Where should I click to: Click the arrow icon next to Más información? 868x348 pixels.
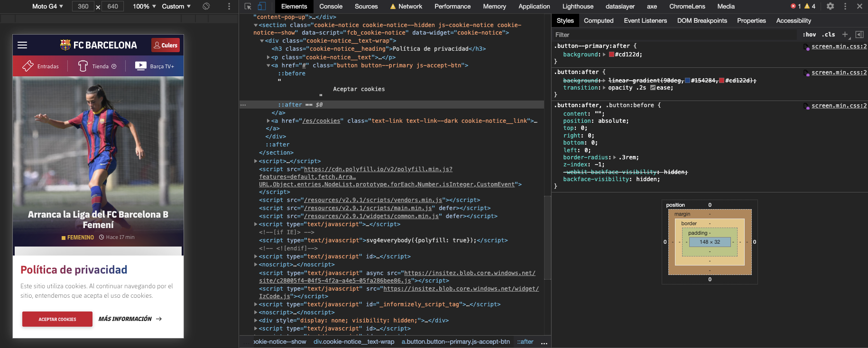[x=159, y=319]
